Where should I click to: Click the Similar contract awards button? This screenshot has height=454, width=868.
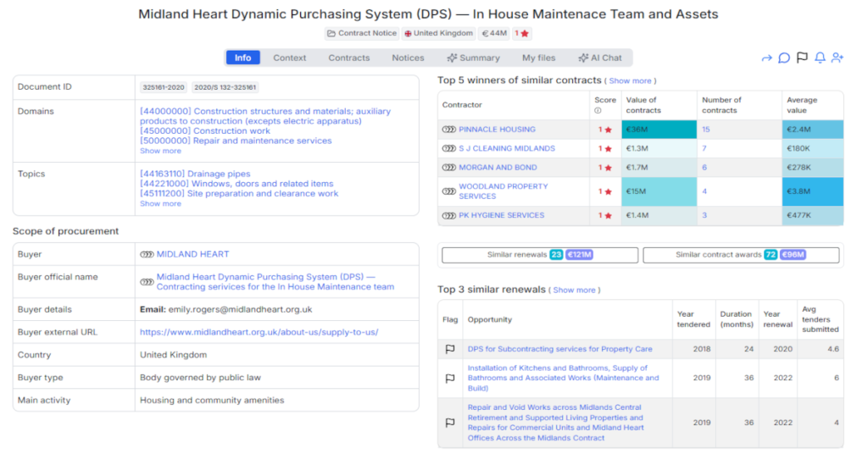(x=741, y=255)
